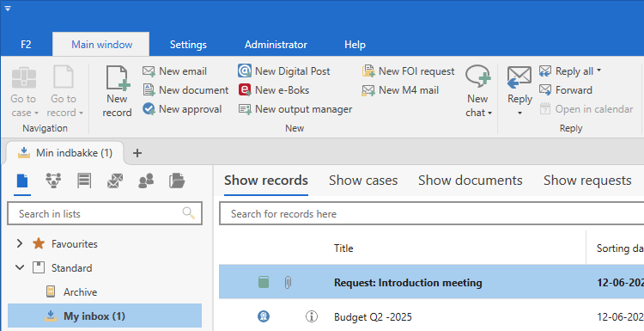
Task: Click the Reply envelope icon
Action: point(519,77)
